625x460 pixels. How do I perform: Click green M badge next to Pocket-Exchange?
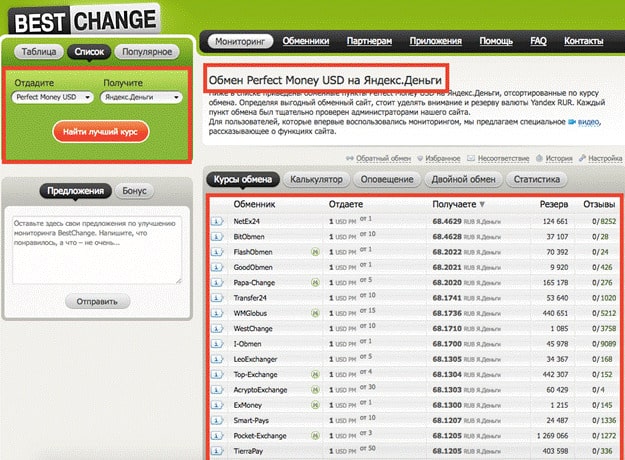coord(315,436)
